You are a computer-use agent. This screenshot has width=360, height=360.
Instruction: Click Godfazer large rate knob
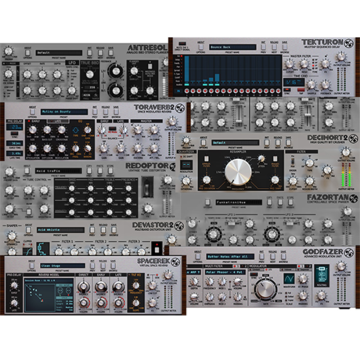pos(266,289)
